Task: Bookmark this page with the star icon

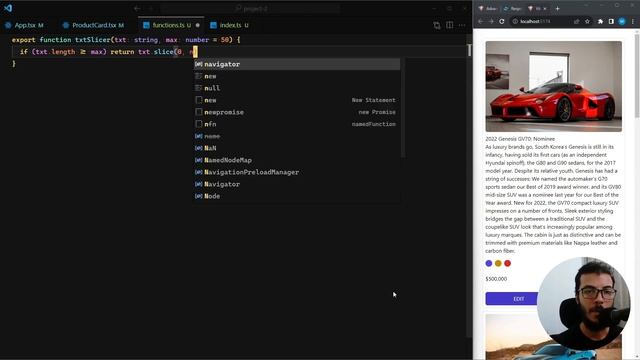Action: pos(587,21)
